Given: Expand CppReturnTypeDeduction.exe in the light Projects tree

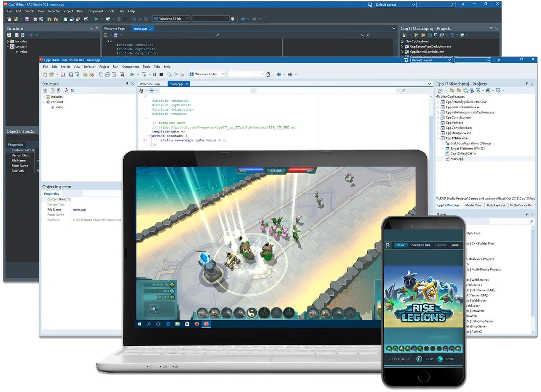Looking at the screenshot, I should (x=438, y=102).
